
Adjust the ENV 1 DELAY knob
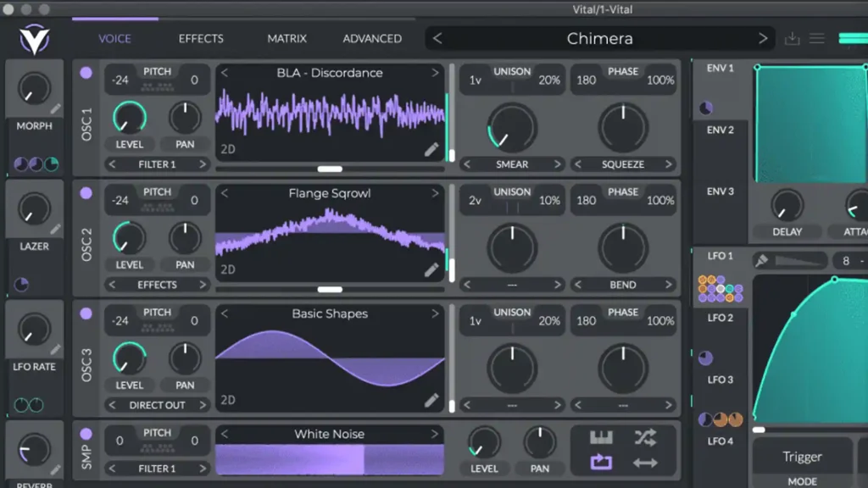click(787, 206)
